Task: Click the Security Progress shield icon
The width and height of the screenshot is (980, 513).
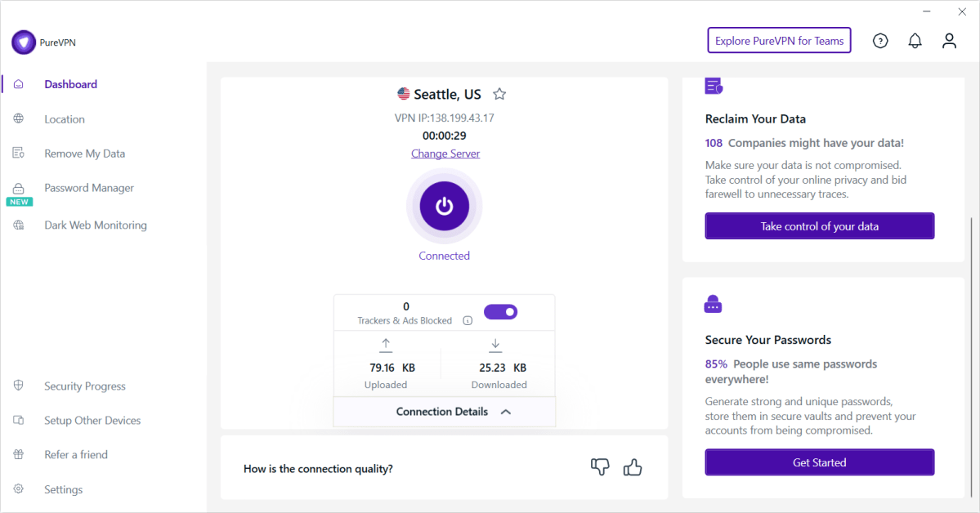Action: 19,386
